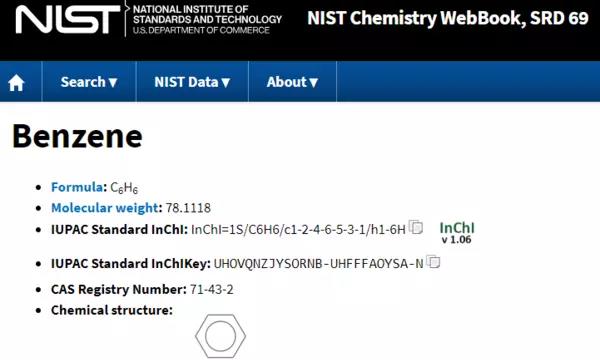Viewport: 600px width, 360px height.
Task: Copy the IUPAC Standard InChIKey
Action: click(x=433, y=262)
